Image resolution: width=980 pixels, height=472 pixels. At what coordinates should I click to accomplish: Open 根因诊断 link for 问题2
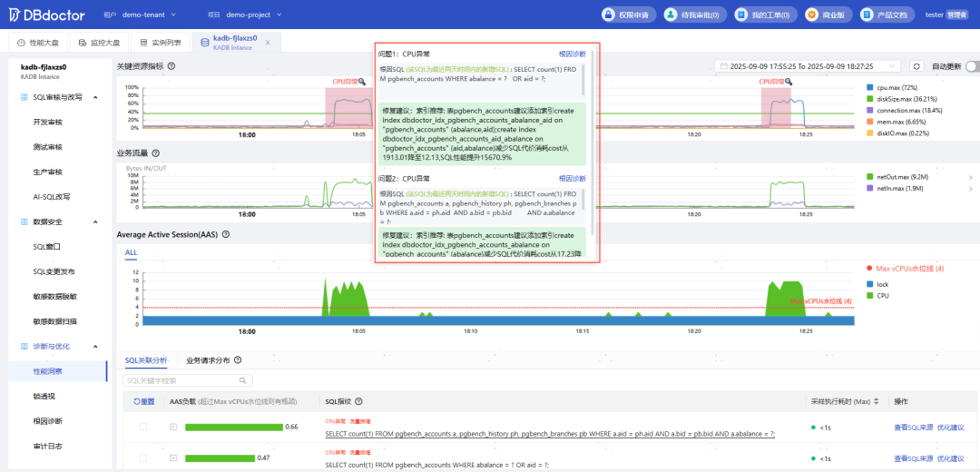(x=573, y=178)
